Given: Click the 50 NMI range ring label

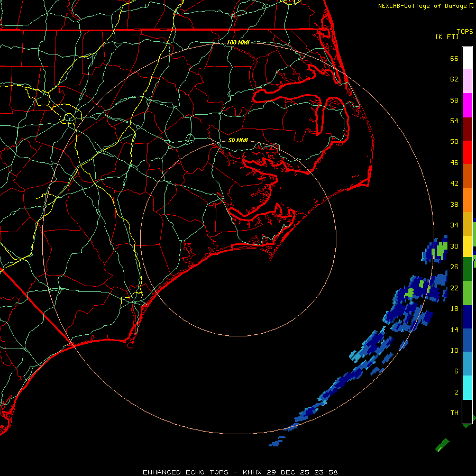Looking at the screenshot, I should [x=238, y=140].
